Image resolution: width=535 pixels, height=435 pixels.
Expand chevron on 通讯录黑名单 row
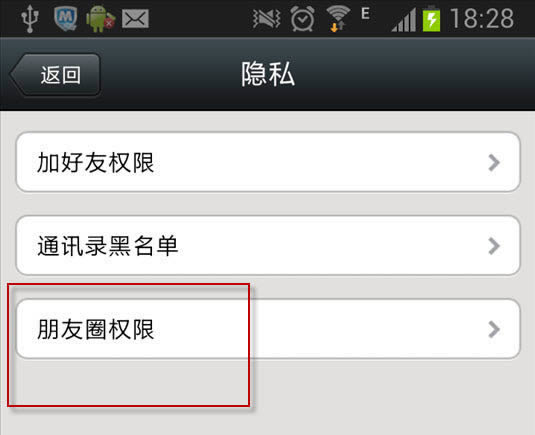pyautogui.click(x=494, y=246)
